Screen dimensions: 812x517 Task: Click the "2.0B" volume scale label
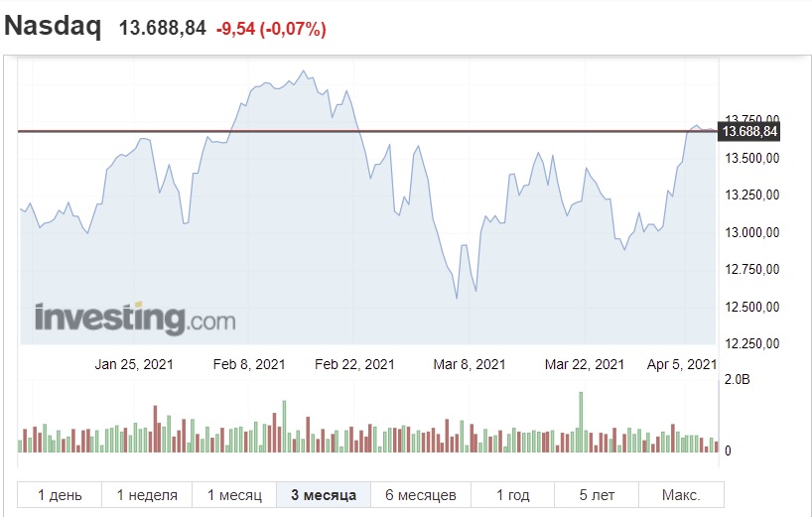pos(736,380)
